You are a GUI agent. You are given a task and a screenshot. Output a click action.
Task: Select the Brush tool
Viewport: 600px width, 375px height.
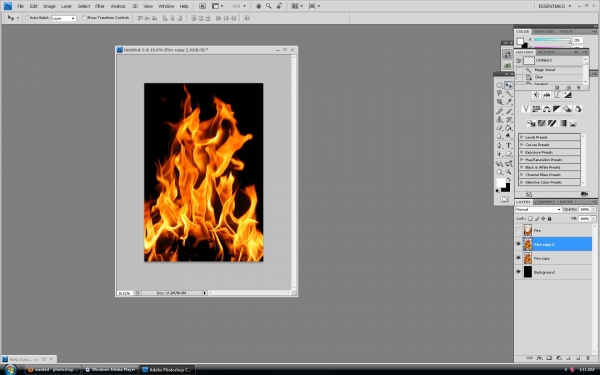509,111
